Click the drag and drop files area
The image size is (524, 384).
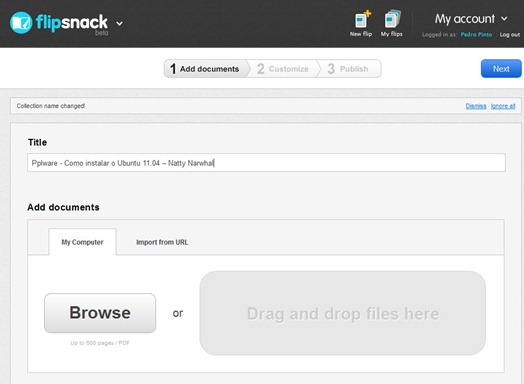tap(343, 313)
